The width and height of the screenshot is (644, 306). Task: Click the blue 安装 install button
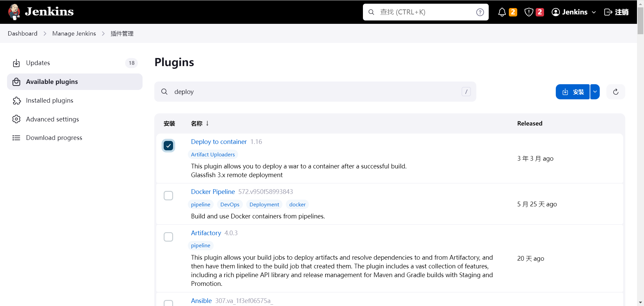573,92
